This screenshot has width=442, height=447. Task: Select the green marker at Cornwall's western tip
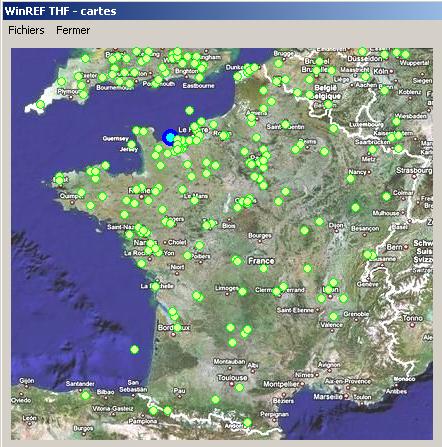coord(40,105)
